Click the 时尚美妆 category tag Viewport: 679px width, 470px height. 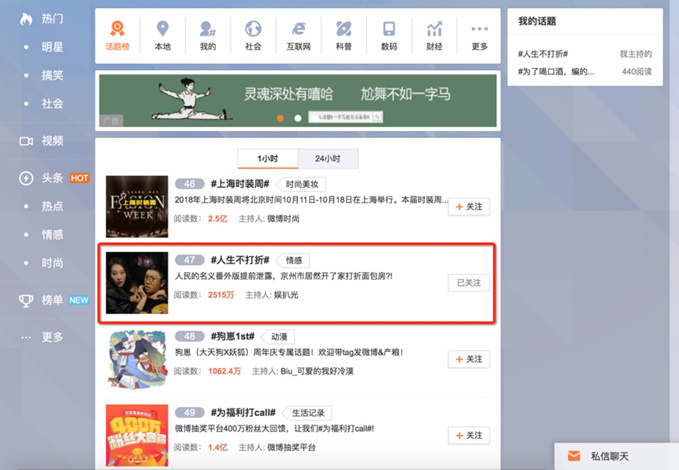click(x=302, y=184)
